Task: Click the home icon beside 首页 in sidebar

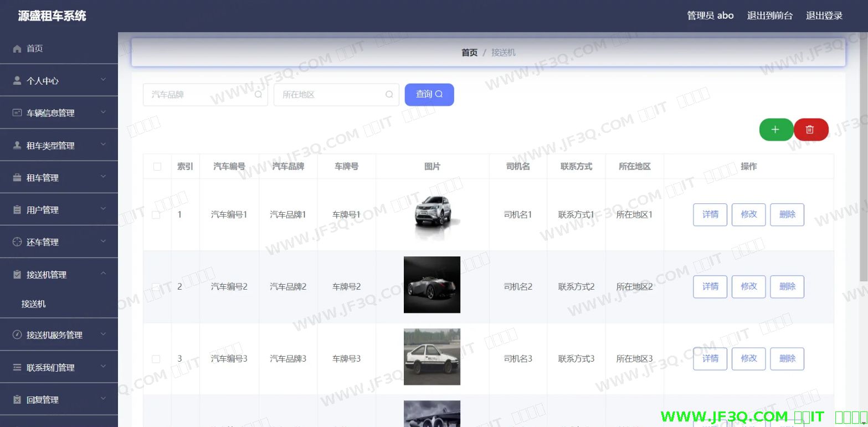Action: (17, 49)
